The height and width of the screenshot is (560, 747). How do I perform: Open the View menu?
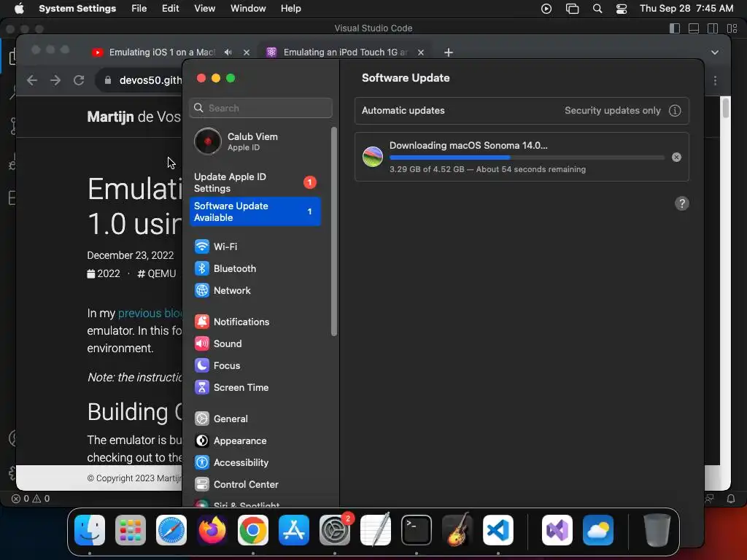204,9
